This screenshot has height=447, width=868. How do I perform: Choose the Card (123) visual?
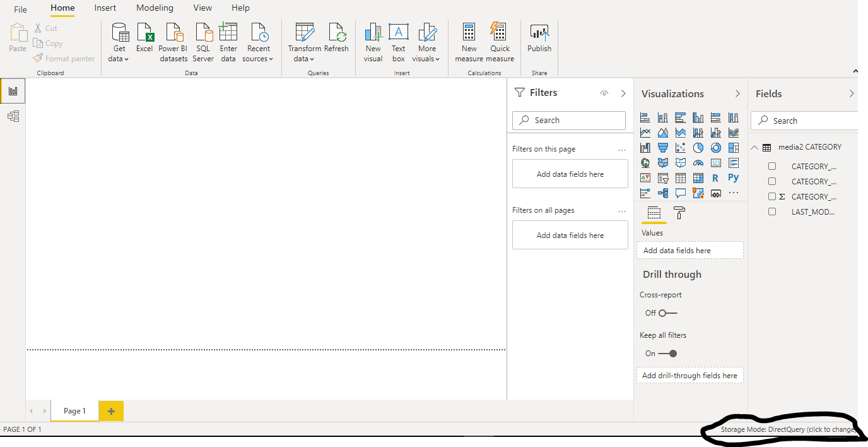click(x=715, y=163)
